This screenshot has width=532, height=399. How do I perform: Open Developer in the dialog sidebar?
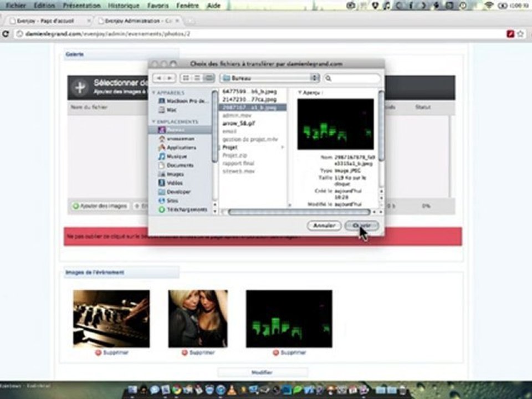(x=175, y=192)
